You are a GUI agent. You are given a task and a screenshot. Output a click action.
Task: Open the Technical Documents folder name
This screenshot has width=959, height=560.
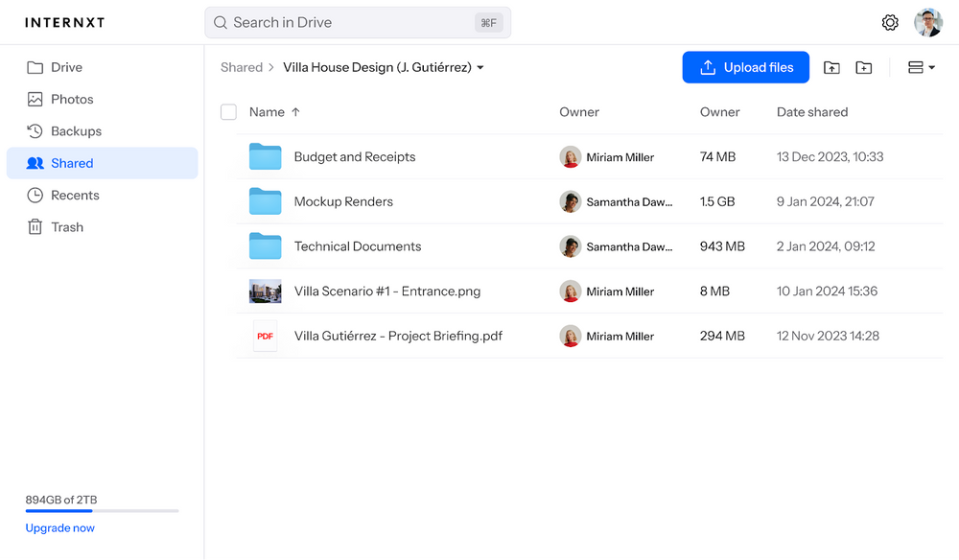pos(358,246)
